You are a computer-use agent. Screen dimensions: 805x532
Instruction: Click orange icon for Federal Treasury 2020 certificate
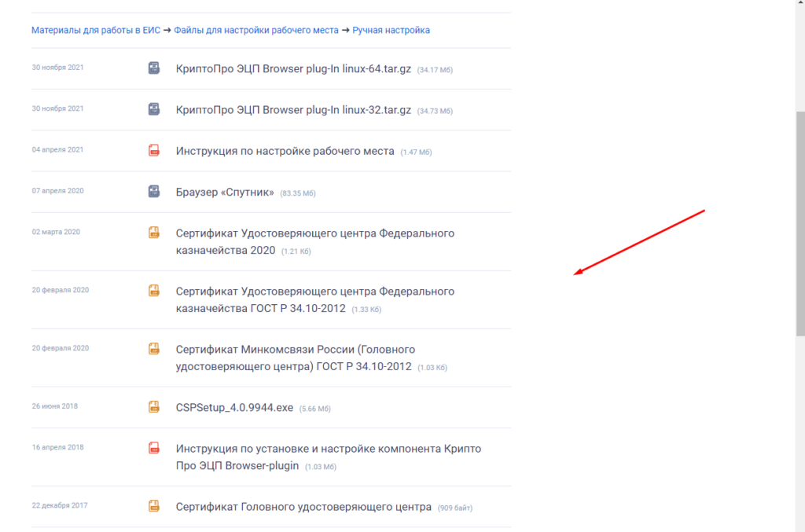click(x=154, y=233)
